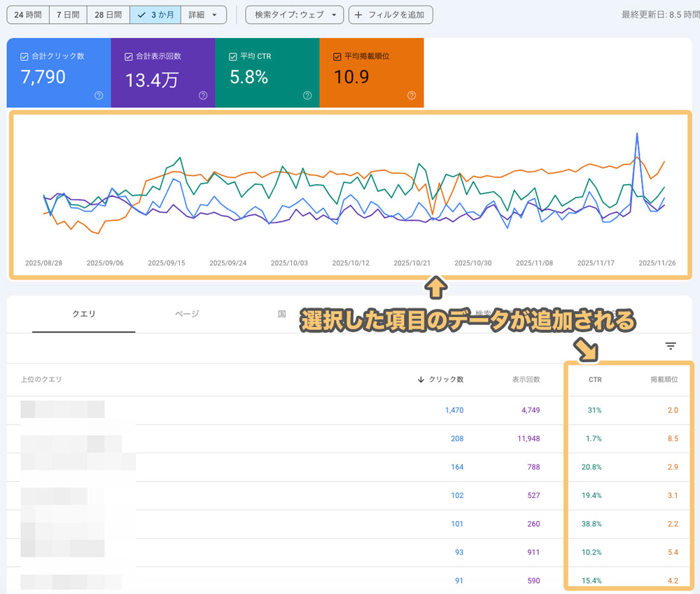Switch to the ページ tab
Viewport: 700px width, 594px height.
tap(187, 314)
